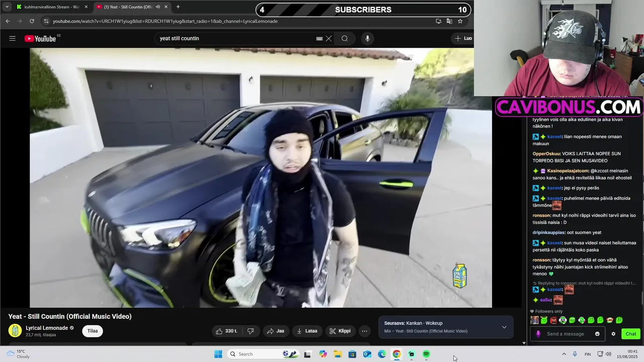Open chat settings gear

[x=613, y=334]
